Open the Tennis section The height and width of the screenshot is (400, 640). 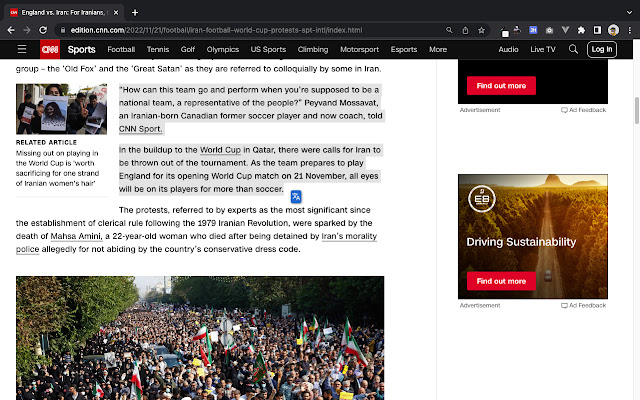(158, 49)
